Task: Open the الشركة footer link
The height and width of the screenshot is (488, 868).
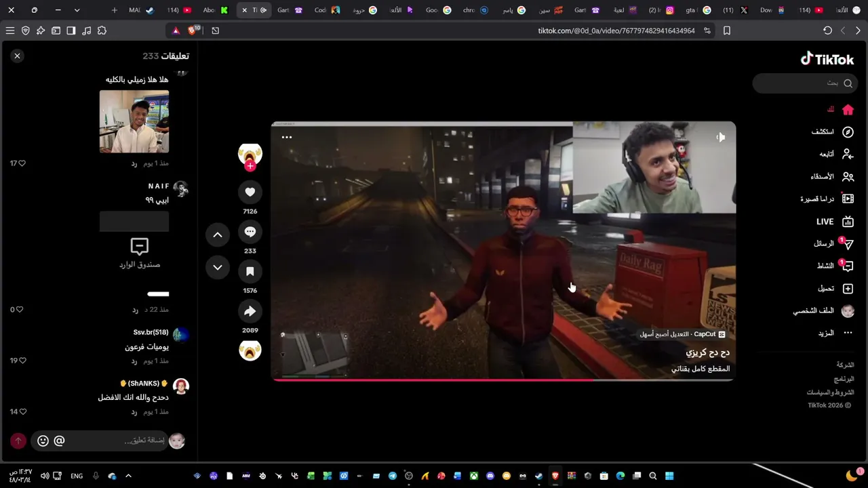Action: coord(846,365)
